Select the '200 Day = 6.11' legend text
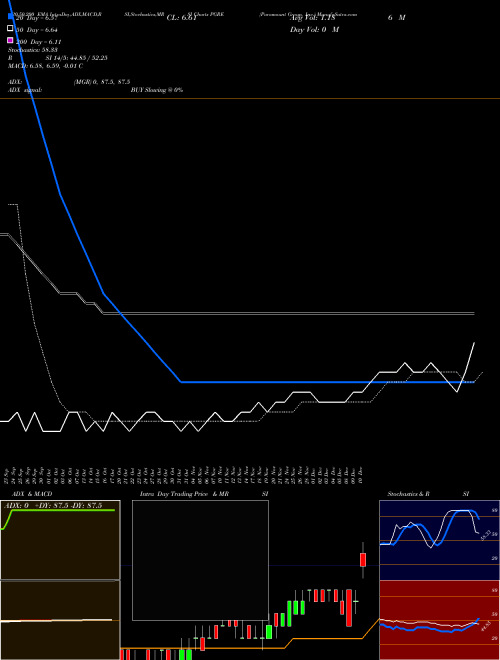This screenshot has height=660, width=500. [39, 42]
